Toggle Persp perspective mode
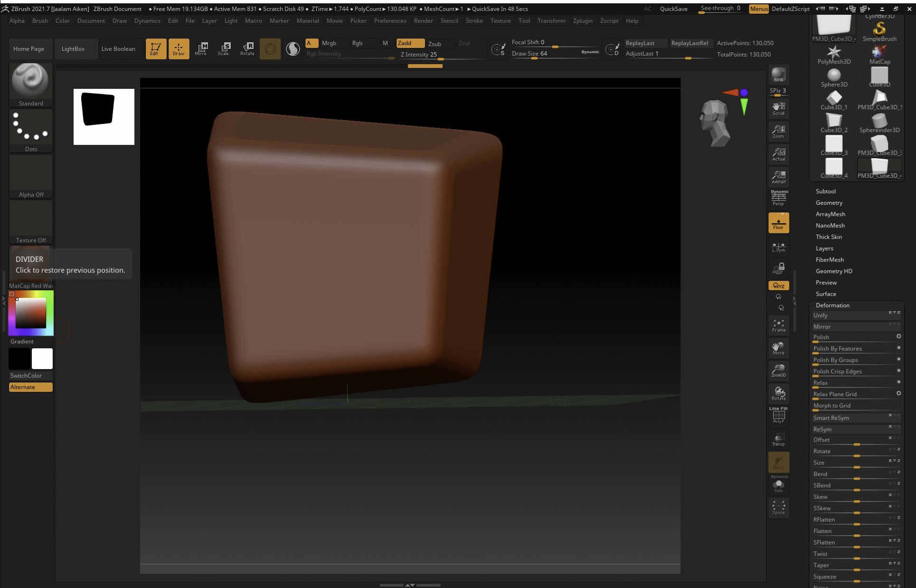The height and width of the screenshot is (588, 916). click(778, 198)
